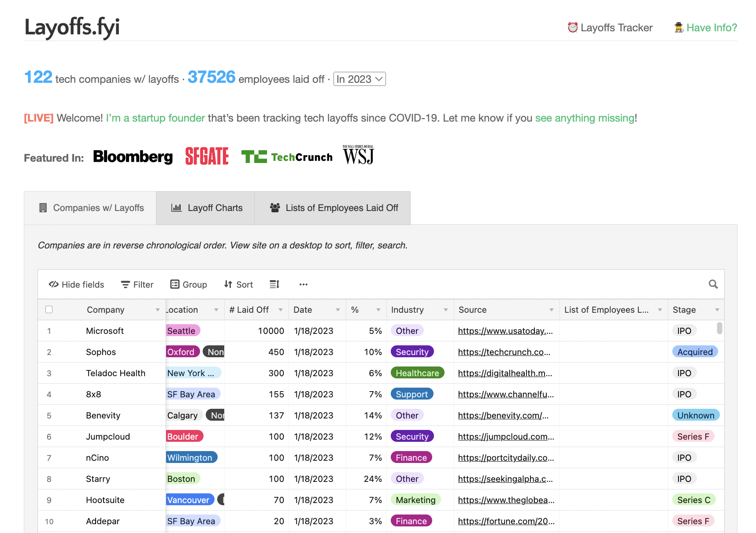756x533 pixels.
Task: Expand the List of Employees column dropdown arrow
Action: tap(660, 310)
